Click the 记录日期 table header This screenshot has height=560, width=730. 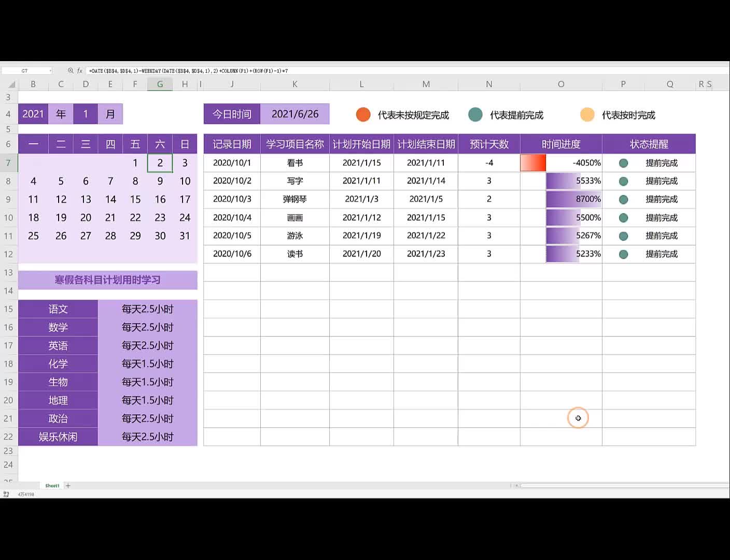point(232,144)
